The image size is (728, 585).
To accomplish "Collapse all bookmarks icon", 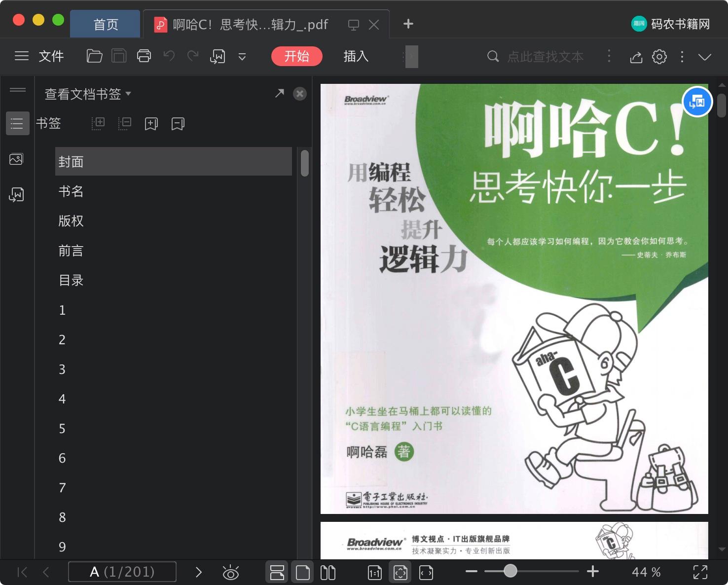I will click(125, 123).
